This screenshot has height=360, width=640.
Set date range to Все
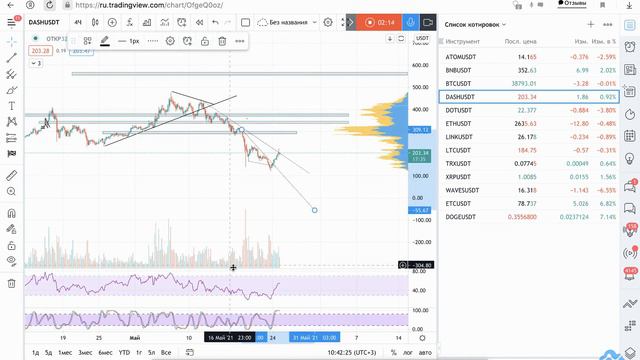[x=166, y=352]
